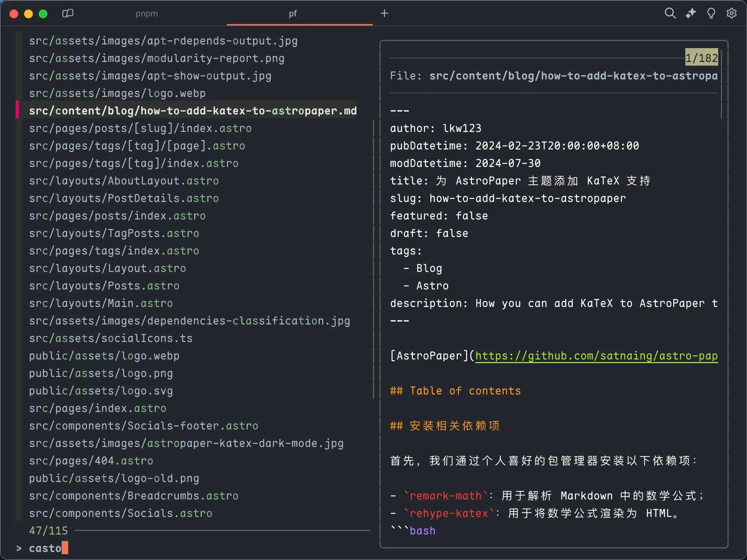Click the 1/182 line indicator in preview

point(701,58)
